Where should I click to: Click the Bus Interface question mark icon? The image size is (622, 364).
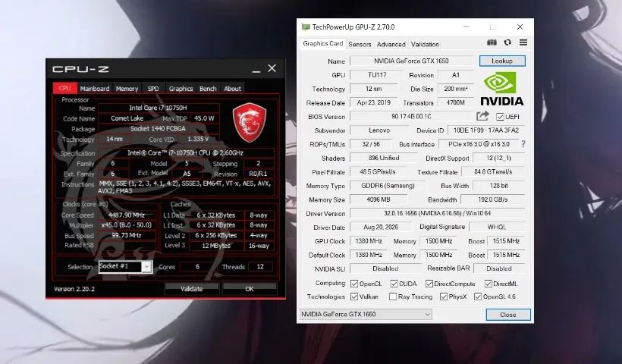[523, 144]
